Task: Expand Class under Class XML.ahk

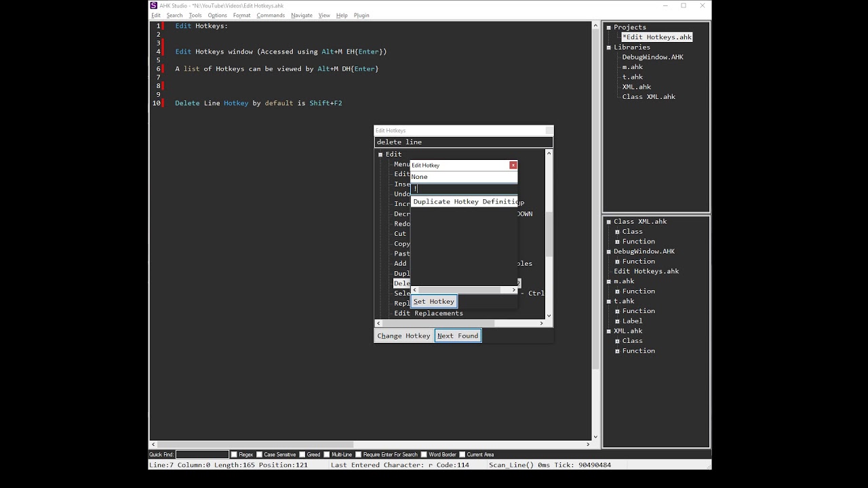Action: coord(617,232)
